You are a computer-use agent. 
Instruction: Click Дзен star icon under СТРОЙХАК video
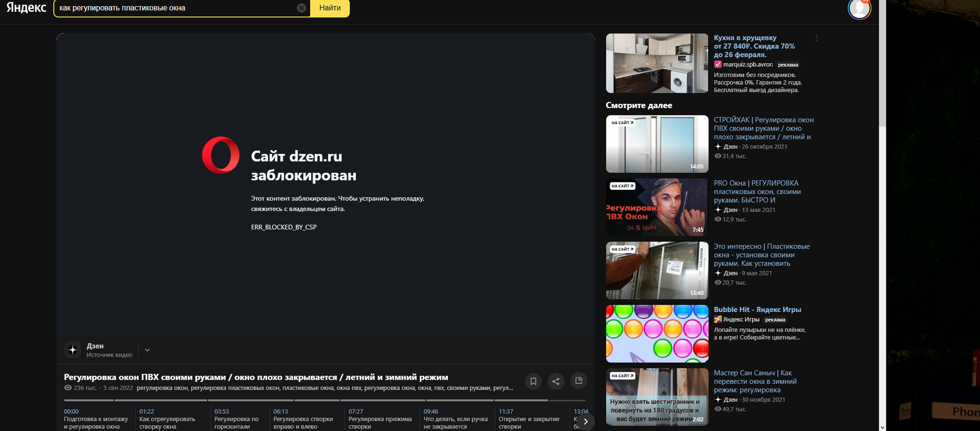718,147
